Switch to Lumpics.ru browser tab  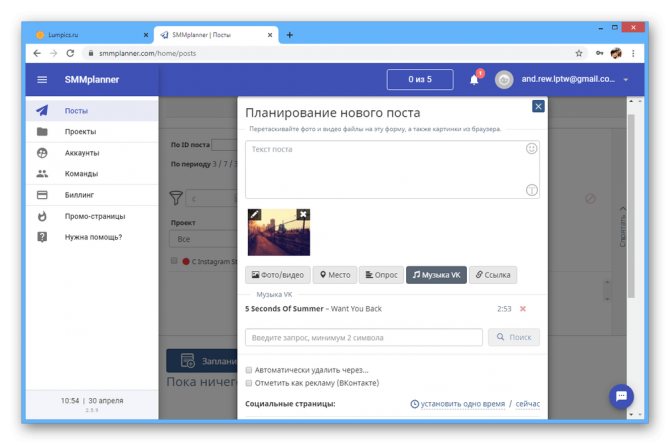(92, 35)
